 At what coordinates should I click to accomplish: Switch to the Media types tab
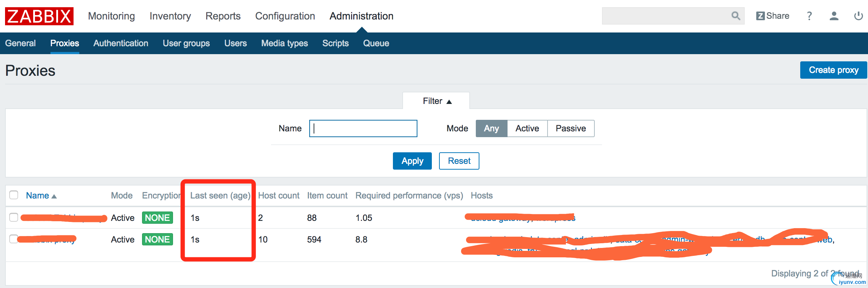click(x=284, y=43)
